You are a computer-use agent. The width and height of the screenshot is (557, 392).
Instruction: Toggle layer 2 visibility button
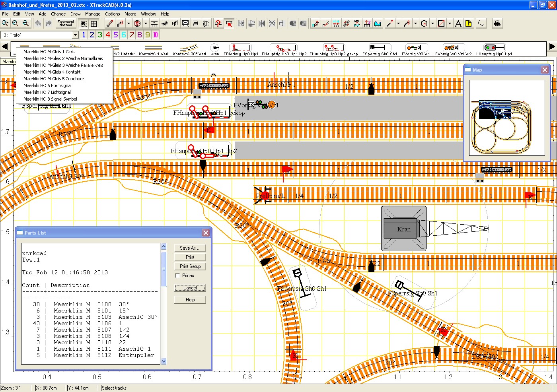click(92, 35)
